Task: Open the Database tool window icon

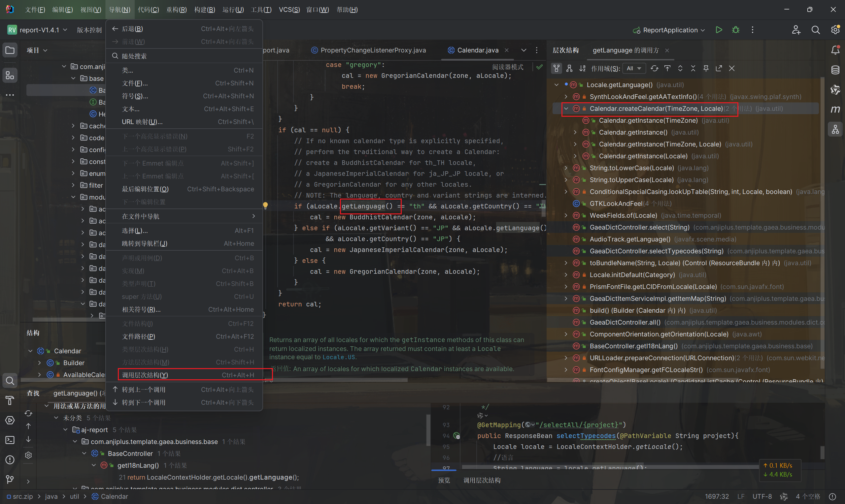Action: click(835, 70)
